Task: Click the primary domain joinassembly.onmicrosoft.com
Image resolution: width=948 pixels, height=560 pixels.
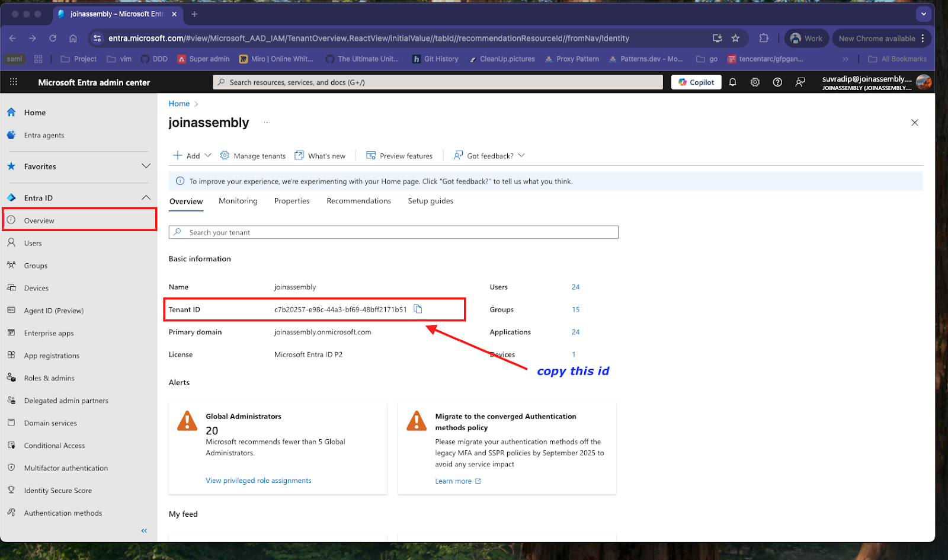Action: point(323,332)
